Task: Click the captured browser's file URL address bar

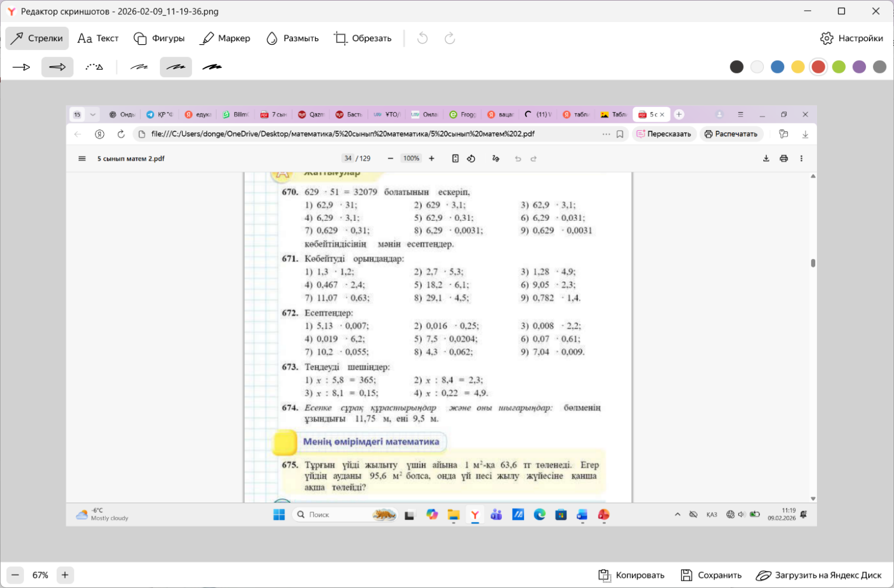Action: (343, 134)
